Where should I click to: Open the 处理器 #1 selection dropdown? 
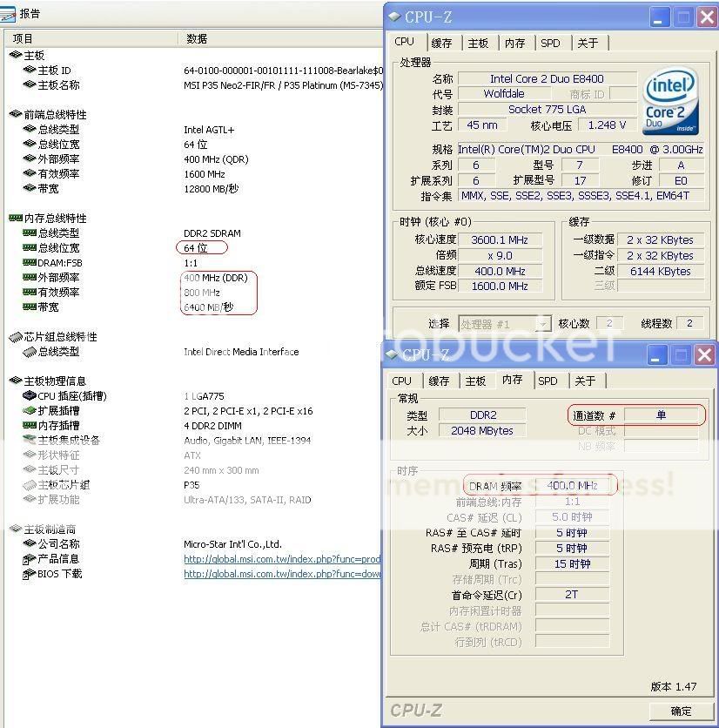pyautogui.click(x=542, y=324)
